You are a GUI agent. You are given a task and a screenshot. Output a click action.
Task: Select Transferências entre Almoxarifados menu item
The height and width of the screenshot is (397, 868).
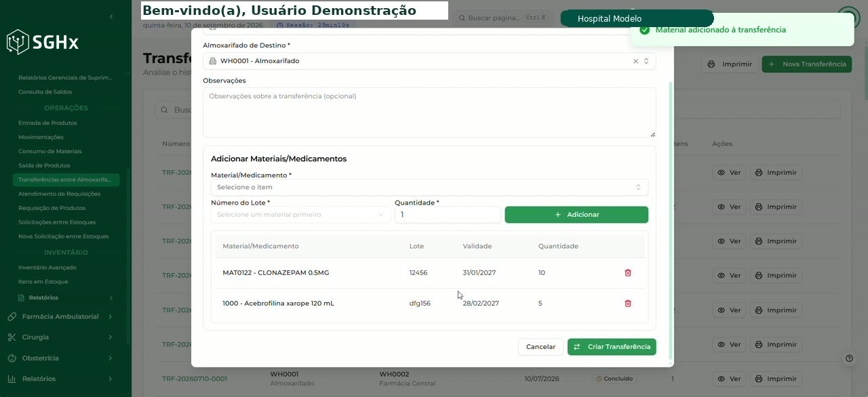(x=66, y=180)
